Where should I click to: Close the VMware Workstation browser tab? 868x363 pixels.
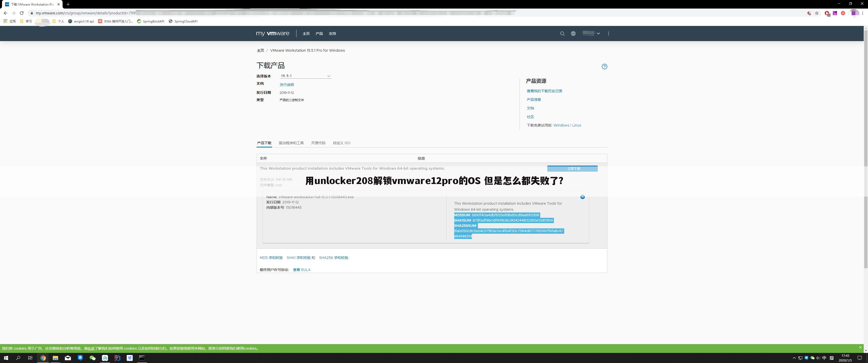point(58,4)
